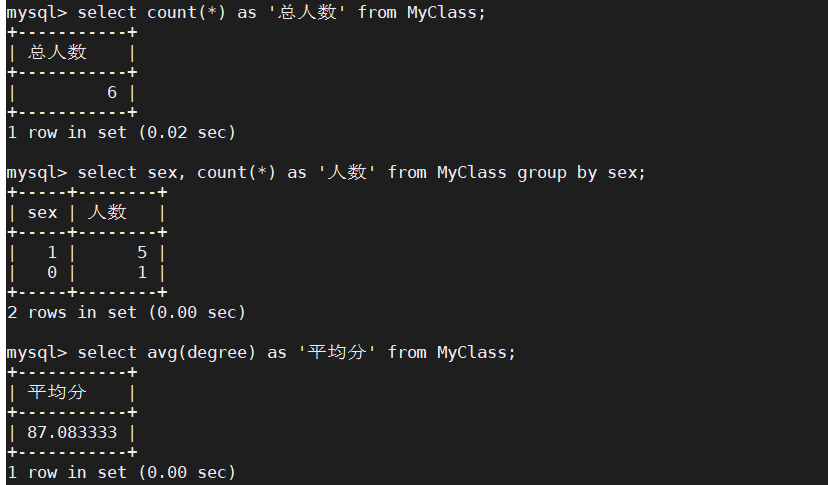Click the mysql> prompt before the avg query
Image resolution: width=828 pixels, height=485 pixels.
[36, 352]
